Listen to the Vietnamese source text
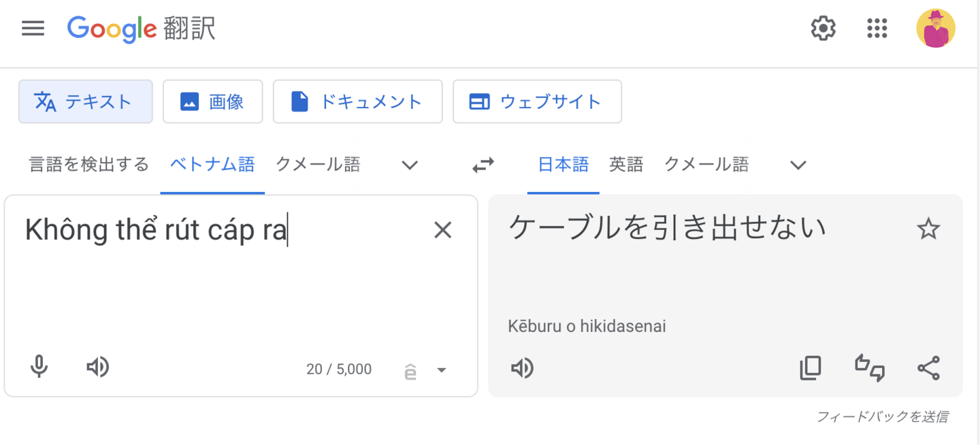The image size is (980, 445). 98,367
